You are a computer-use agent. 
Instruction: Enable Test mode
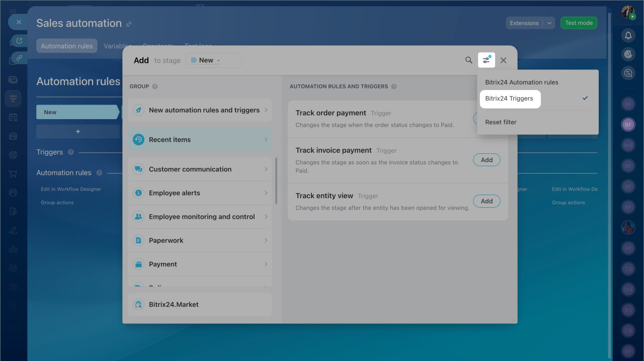point(579,23)
